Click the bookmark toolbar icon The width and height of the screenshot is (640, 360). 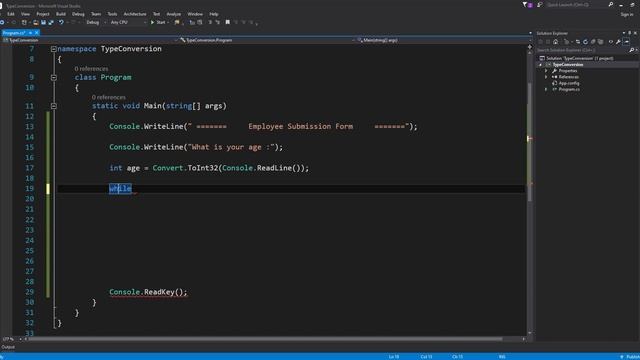[x=228, y=22]
